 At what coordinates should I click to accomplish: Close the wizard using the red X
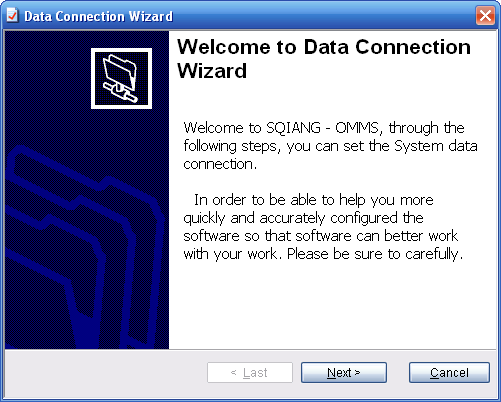click(485, 15)
